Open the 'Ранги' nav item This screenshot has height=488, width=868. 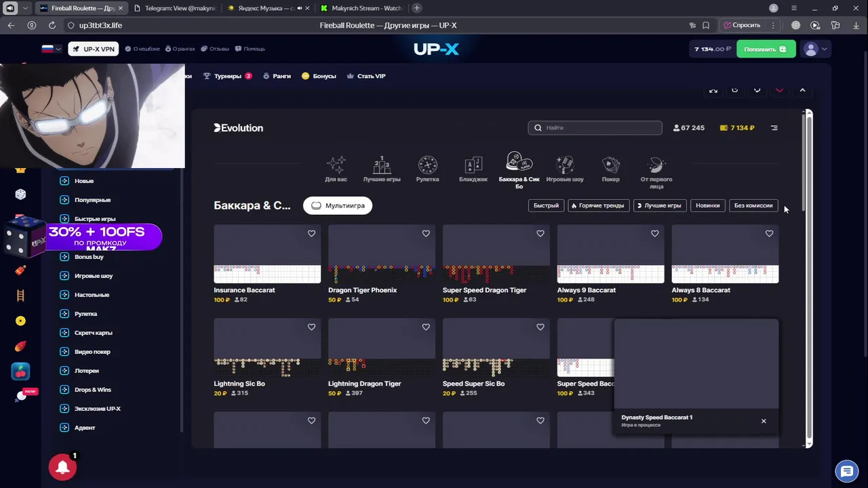pyautogui.click(x=277, y=76)
